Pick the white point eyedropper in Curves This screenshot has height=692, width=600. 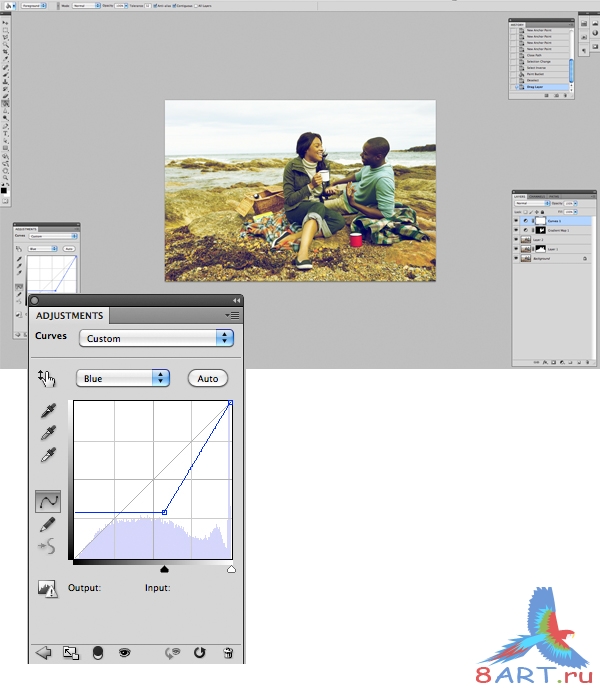[47, 455]
